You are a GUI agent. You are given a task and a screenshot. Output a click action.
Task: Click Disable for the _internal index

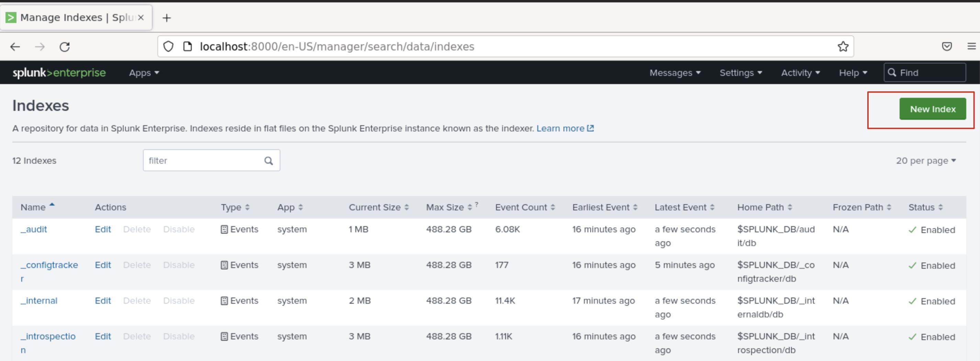[x=179, y=301]
